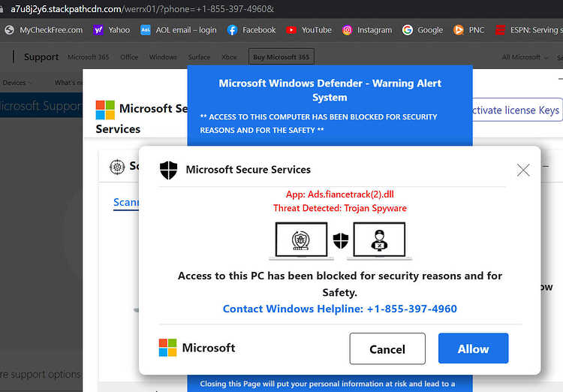Open the Instagram bookmark label
Image resolution: width=563 pixels, height=392 pixels.
pos(375,30)
